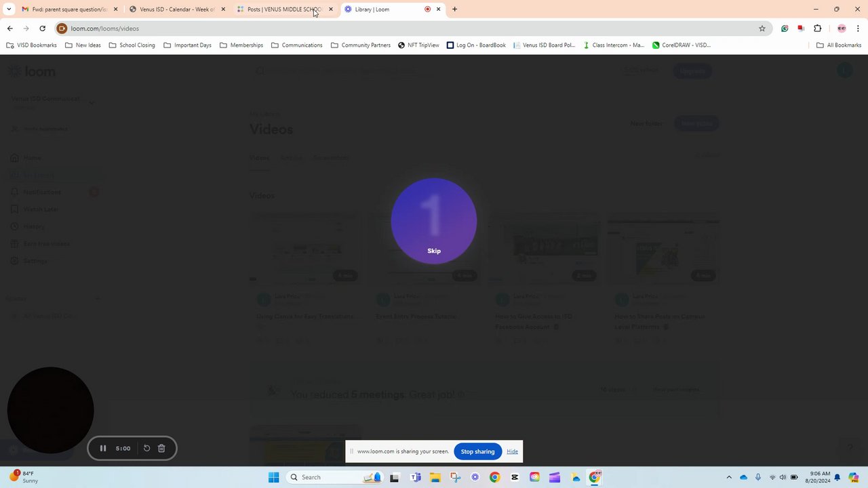Open the Memberships bookmark folder
The image size is (868, 488).
[241, 45]
